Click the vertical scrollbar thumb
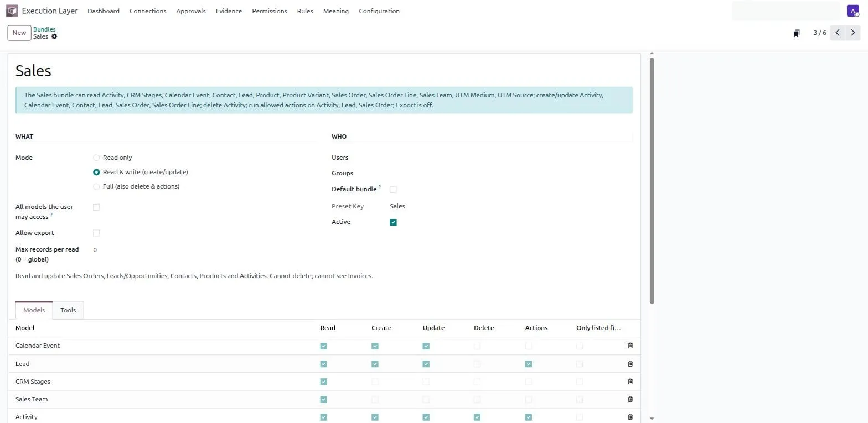Image resolution: width=868 pixels, height=423 pixels. click(652, 180)
